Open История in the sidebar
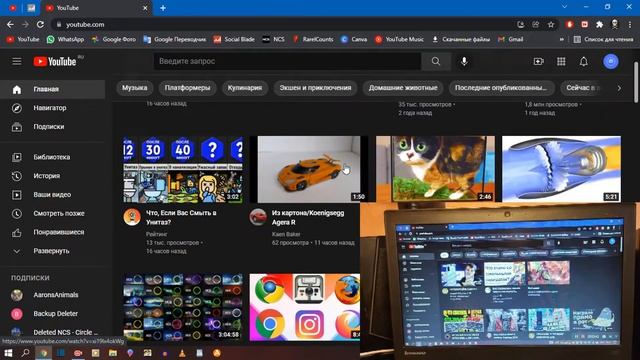The height and width of the screenshot is (360, 640). tap(52, 176)
